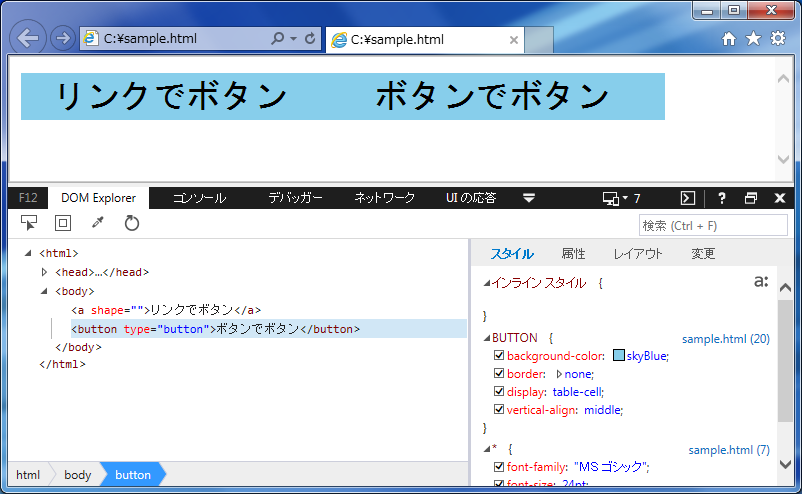Open the address bar dropdown arrow
The image size is (802, 494).
pos(293,38)
